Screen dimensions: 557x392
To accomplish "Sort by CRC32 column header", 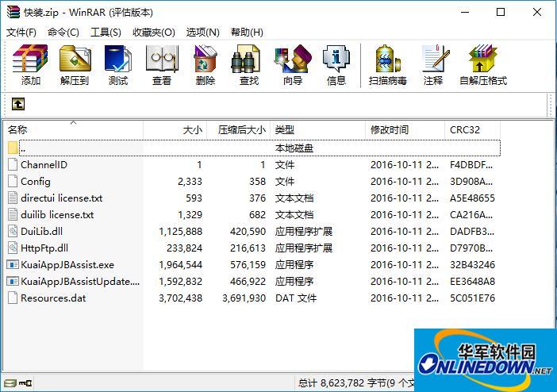I will tap(472, 129).
